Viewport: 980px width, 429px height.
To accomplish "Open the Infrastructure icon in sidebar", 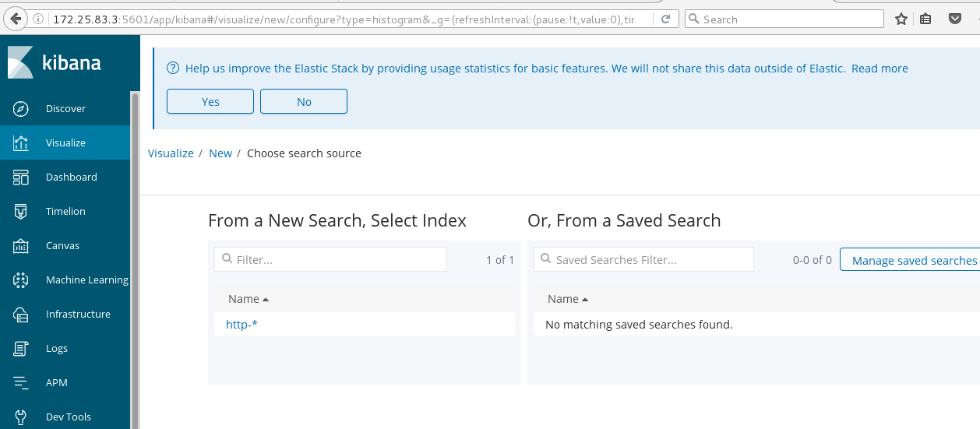I will point(21,314).
